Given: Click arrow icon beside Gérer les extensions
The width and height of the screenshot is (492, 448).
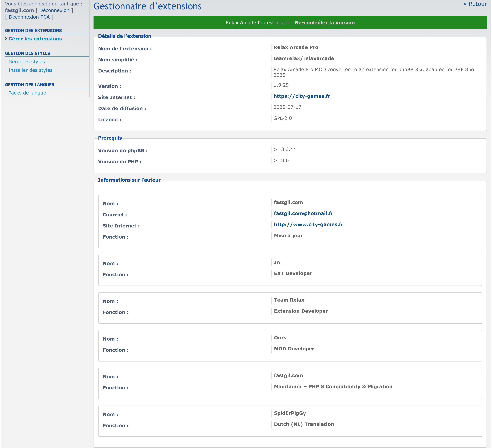Looking at the screenshot, I should (x=6, y=39).
